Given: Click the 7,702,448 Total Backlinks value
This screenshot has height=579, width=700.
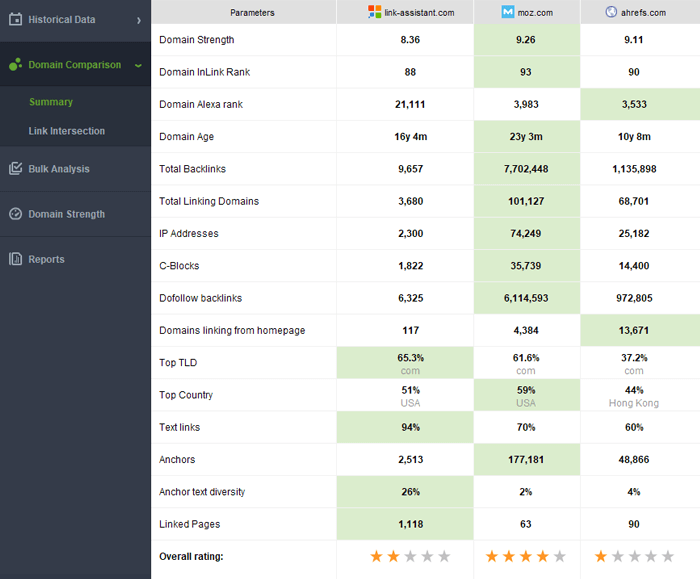Looking at the screenshot, I should (526, 169).
